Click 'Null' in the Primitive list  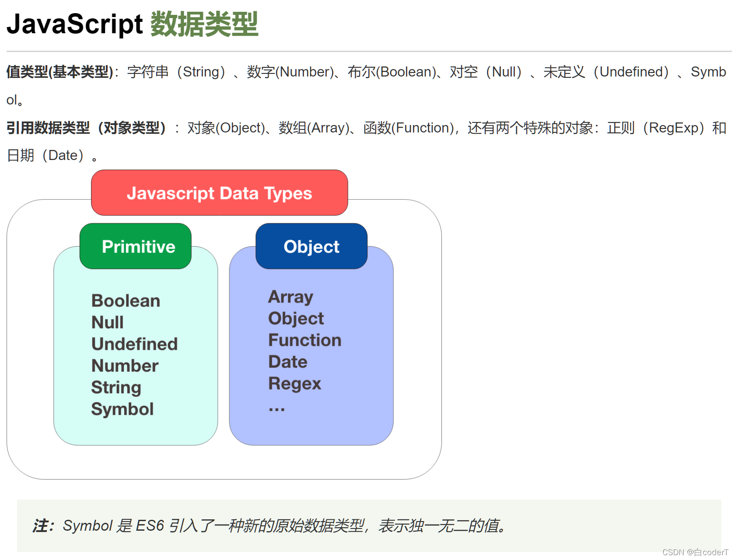click(108, 322)
